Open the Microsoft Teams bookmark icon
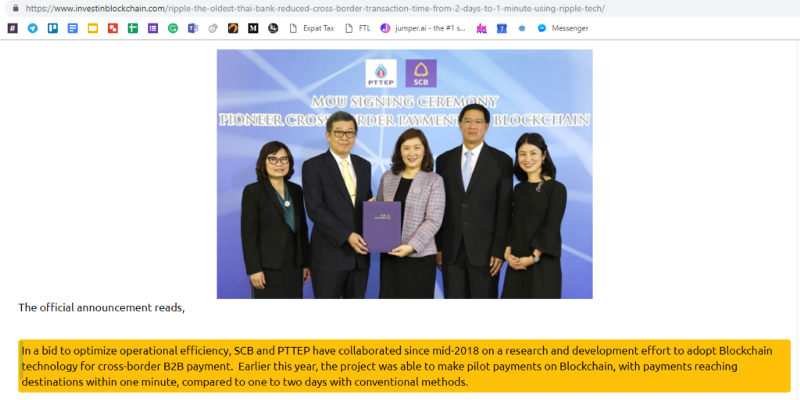 193,29
